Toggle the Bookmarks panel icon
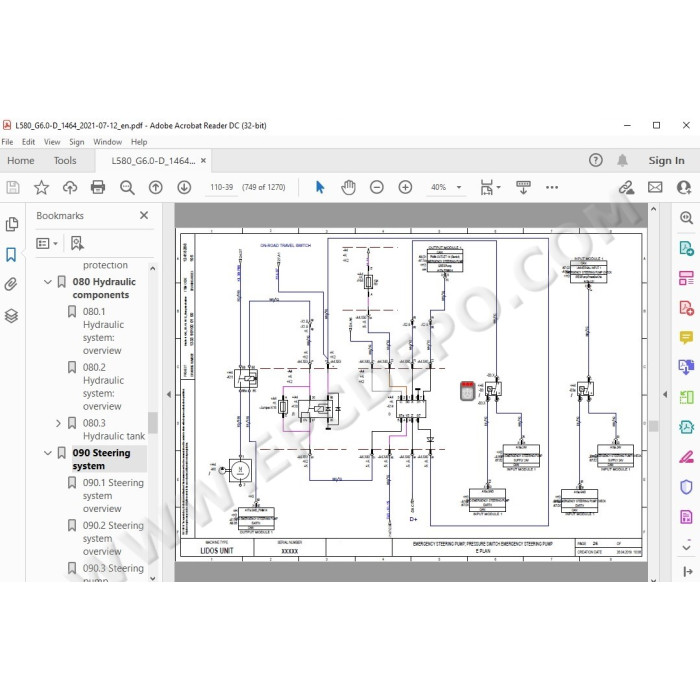 tap(11, 254)
